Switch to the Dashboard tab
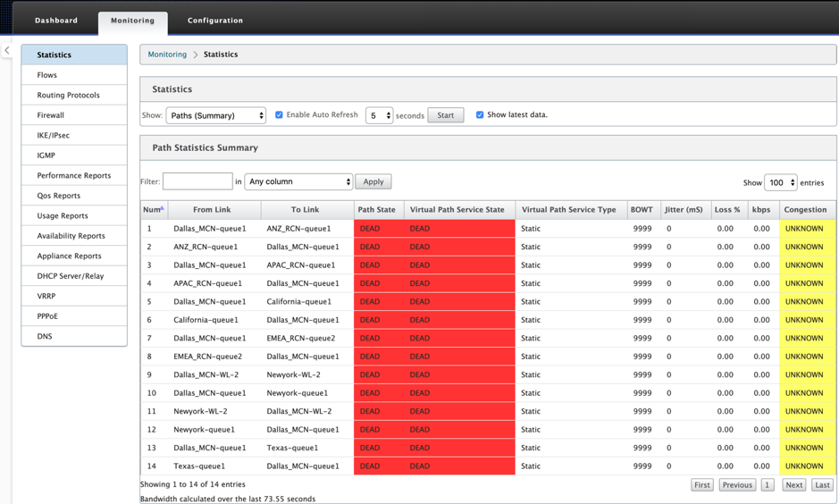 (56, 21)
